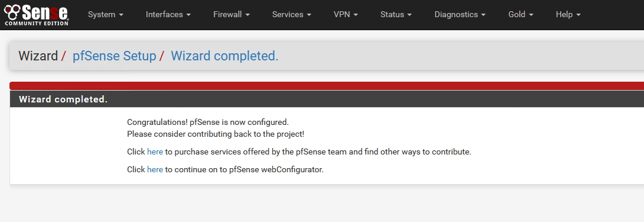Expand the Services dropdown menu
This screenshot has height=222, width=644.
(x=292, y=14)
